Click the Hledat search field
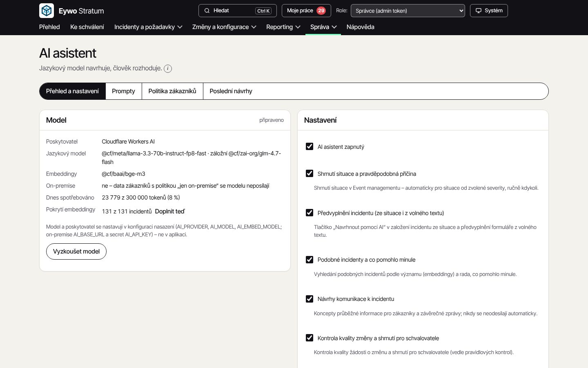Viewport: 588px width, 368px height. pos(237,11)
